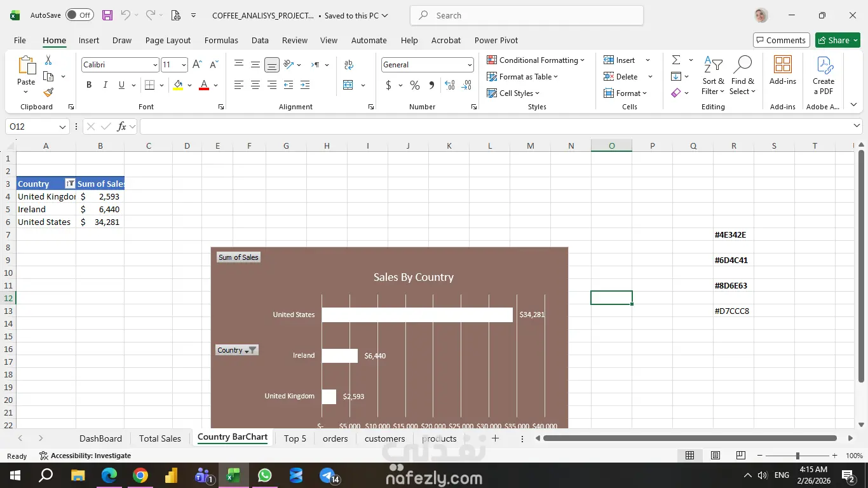Click the Decrease Decimal icon
This screenshot has width=868, height=488.
[x=466, y=85]
